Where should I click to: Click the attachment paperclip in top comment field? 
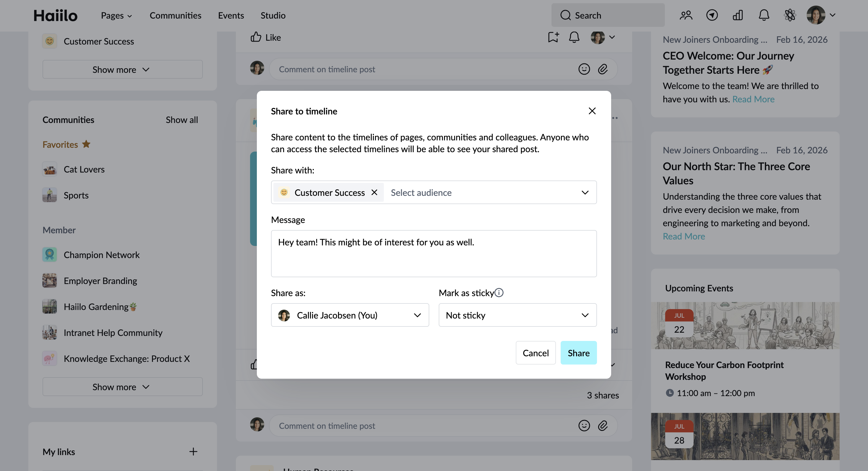coord(603,69)
